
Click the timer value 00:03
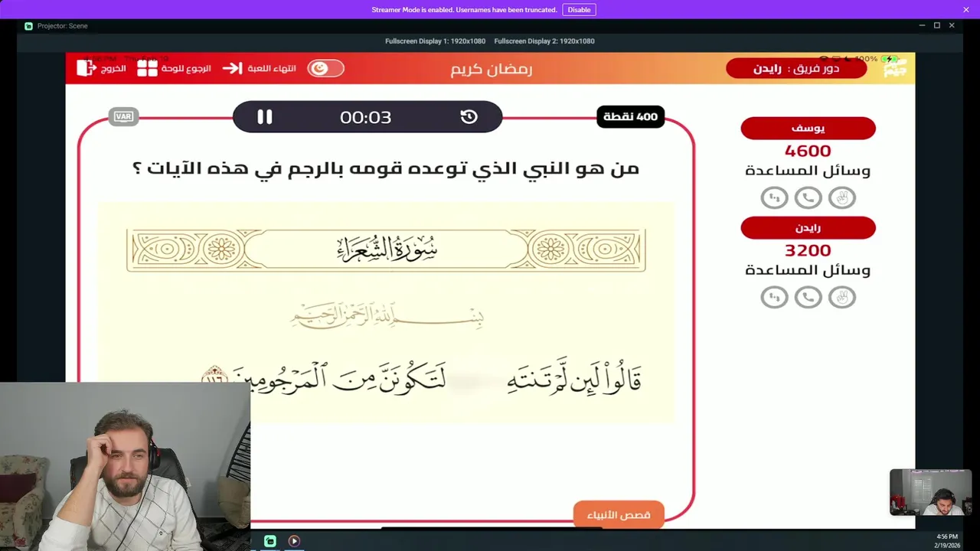(365, 117)
